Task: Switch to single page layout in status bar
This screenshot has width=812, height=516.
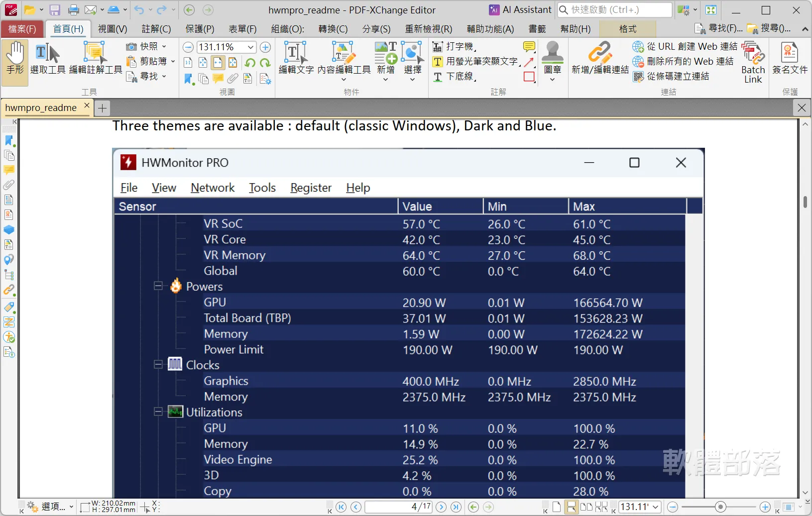Action: coord(557,507)
